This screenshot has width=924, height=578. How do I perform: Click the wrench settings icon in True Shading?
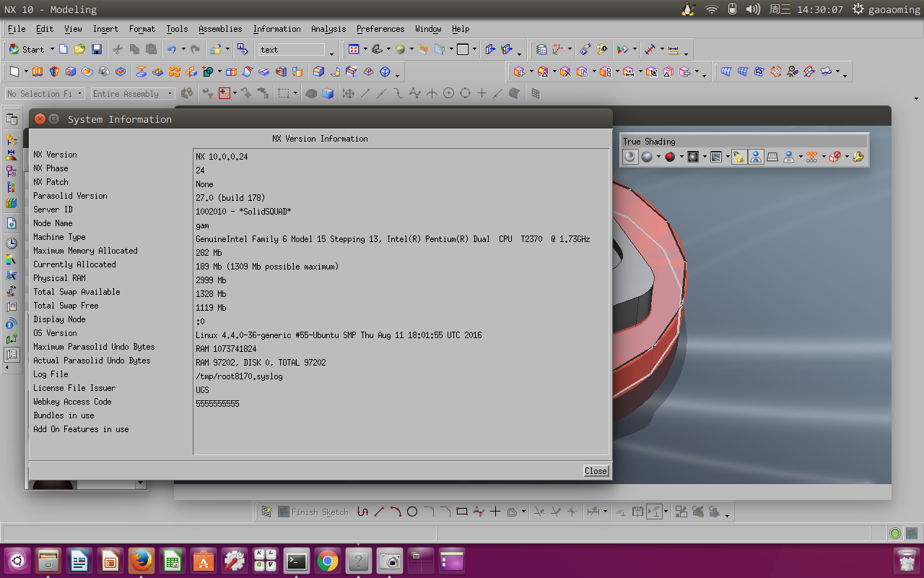[858, 156]
